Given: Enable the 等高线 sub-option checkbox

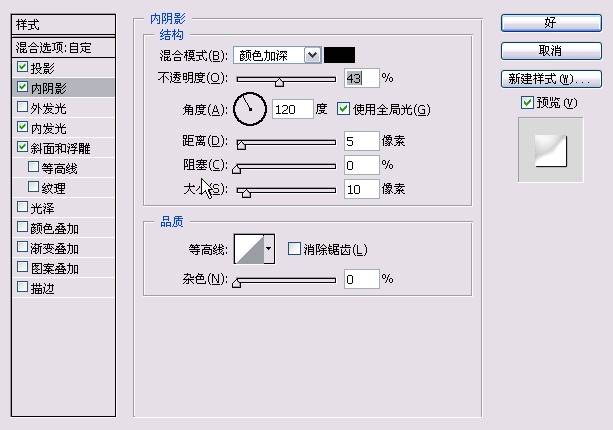Looking at the screenshot, I should pos(34,167).
